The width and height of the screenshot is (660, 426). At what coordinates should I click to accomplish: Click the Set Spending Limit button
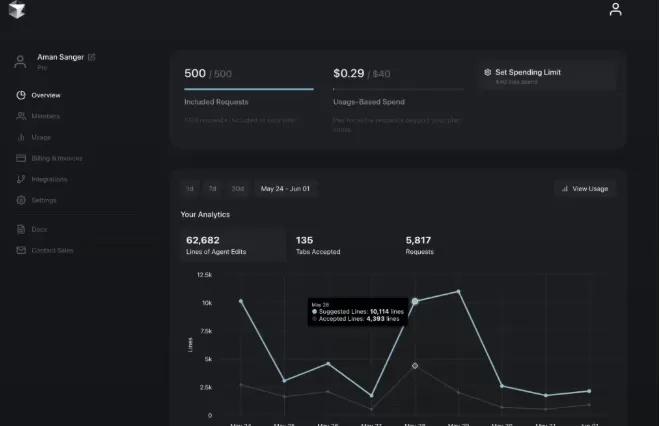[547, 76]
